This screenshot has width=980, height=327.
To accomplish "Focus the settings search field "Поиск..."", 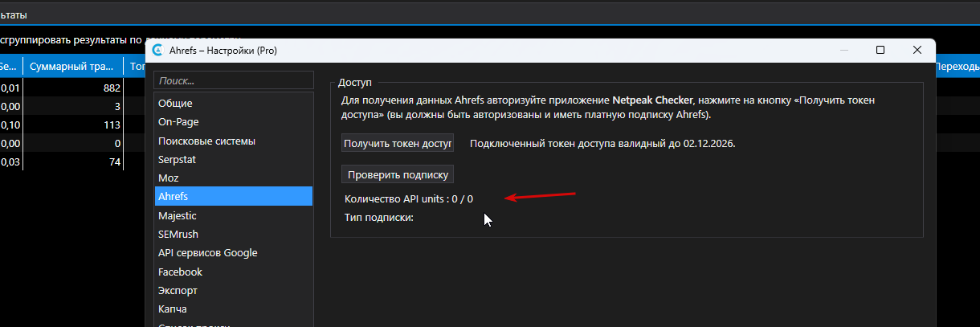I will point(234,80).
